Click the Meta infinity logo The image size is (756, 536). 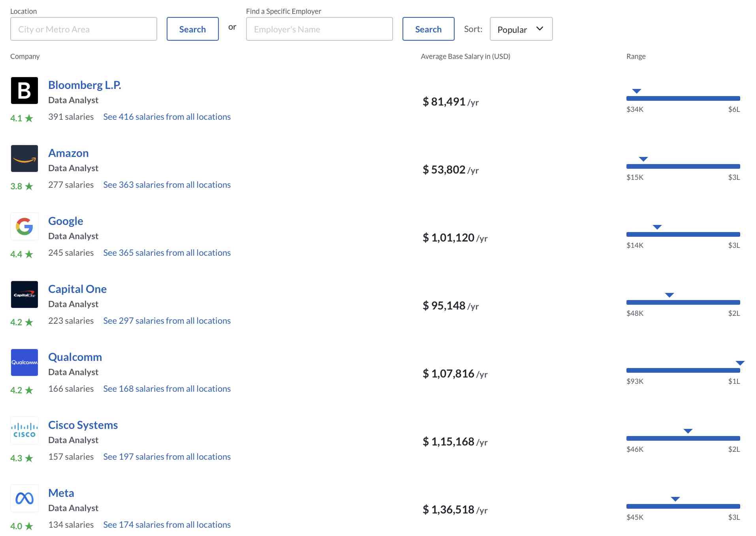pos(24,498)
